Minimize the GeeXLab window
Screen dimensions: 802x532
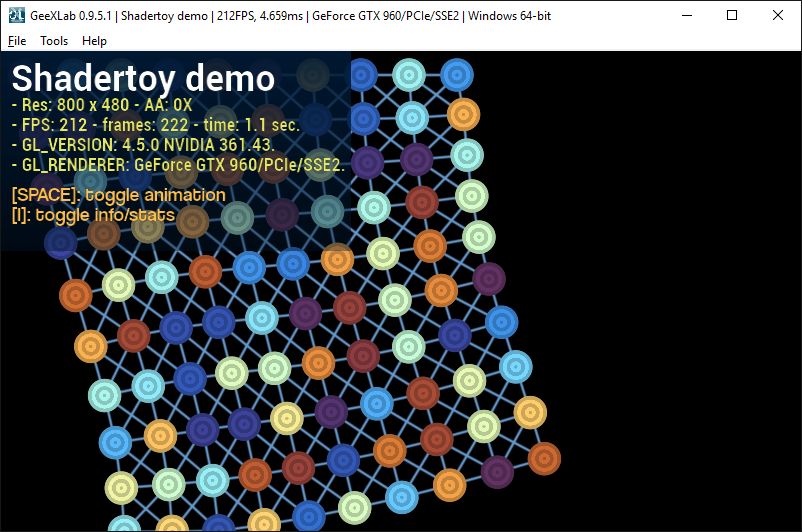[x=687, y=15]
